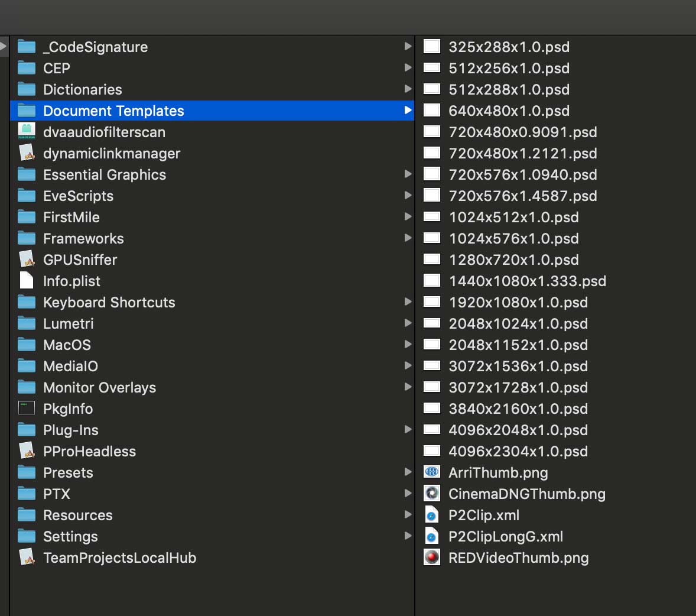Select the MacOS folder name
Image resolution: width=696 pixels, height=616 pixels.
67,345
